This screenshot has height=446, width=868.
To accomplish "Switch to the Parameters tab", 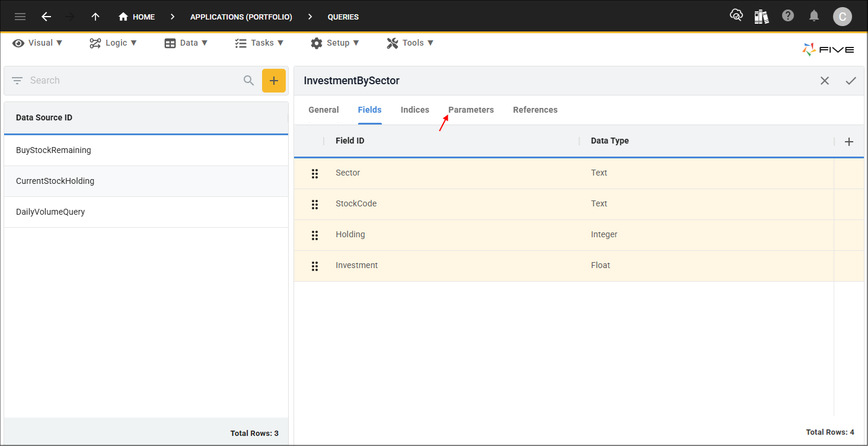I will pyautogui.click(x=471, y=110).
